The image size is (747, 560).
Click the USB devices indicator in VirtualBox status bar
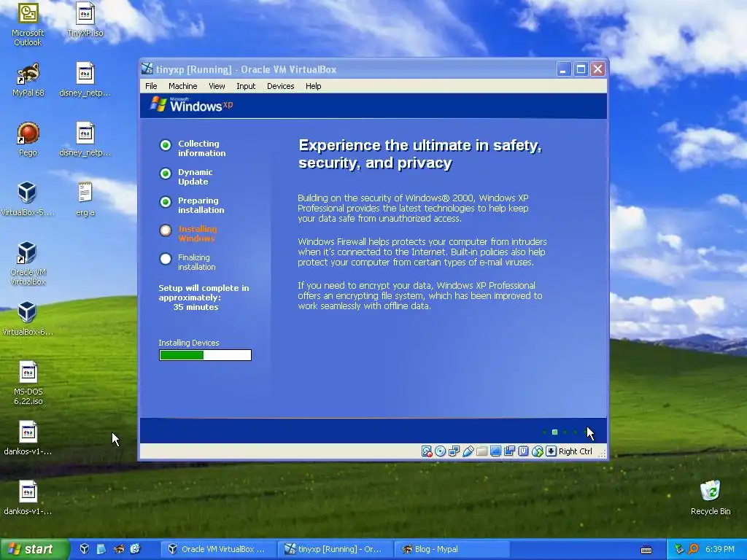pos(468,451)
